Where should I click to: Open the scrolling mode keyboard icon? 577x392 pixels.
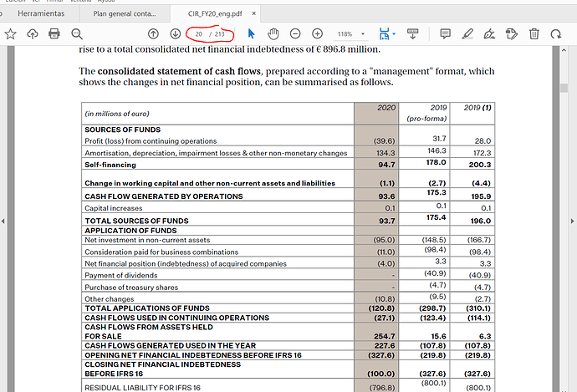click(412, 33)
